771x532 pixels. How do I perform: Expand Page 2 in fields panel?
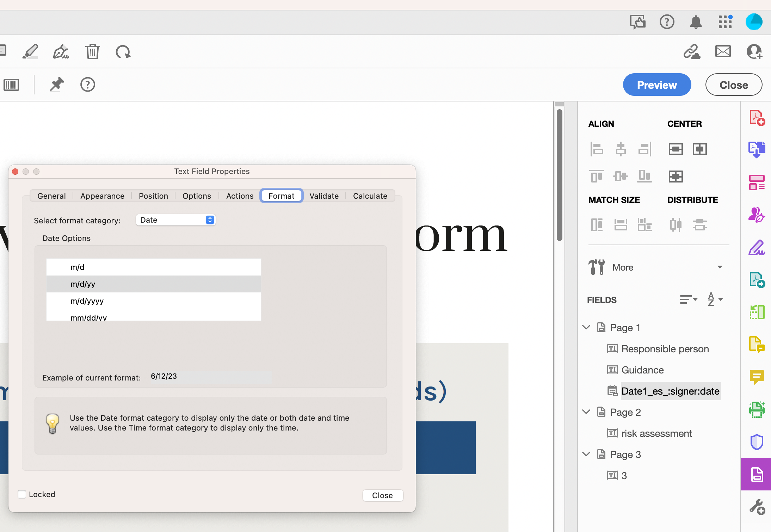click(x=586, y=412)
